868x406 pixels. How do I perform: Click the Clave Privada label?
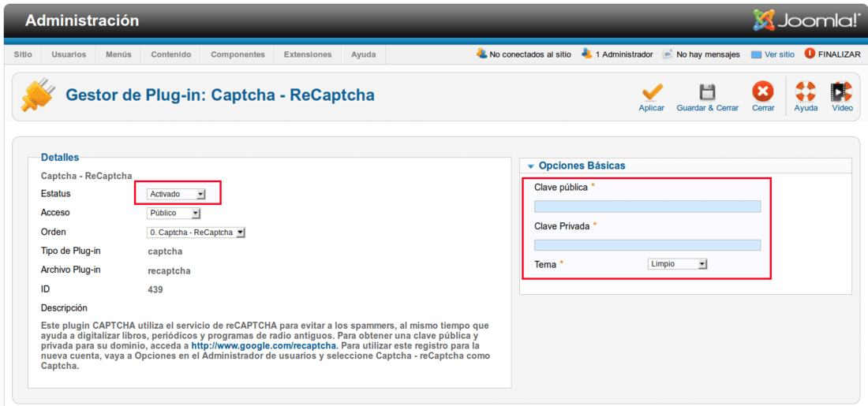coord(562,225)
